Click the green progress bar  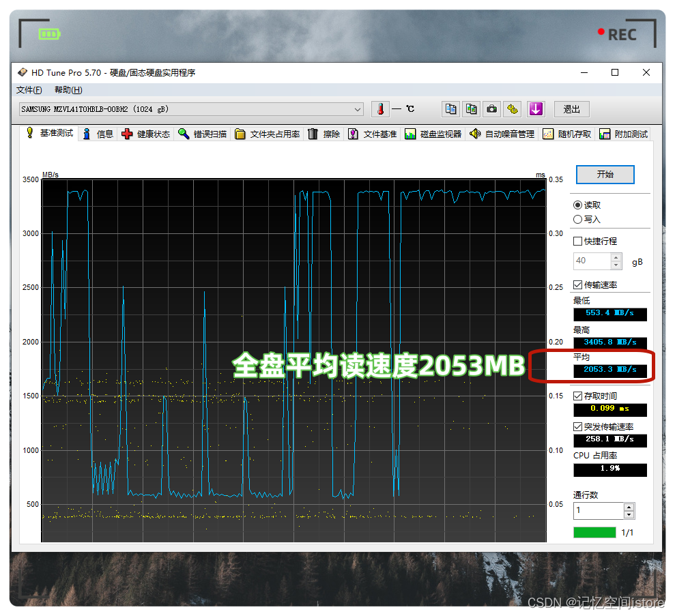[x=594, y=533]
